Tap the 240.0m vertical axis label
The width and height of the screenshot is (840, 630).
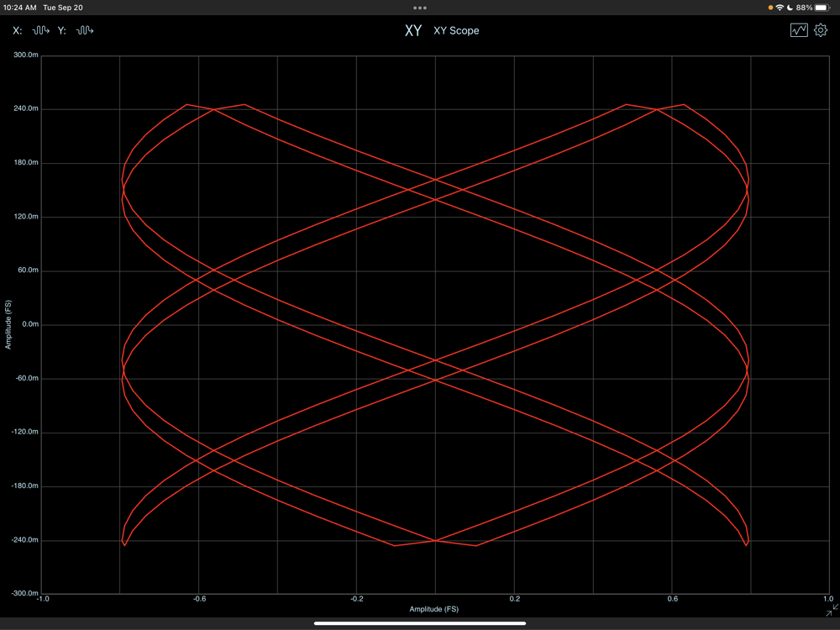tap(26, 108)
